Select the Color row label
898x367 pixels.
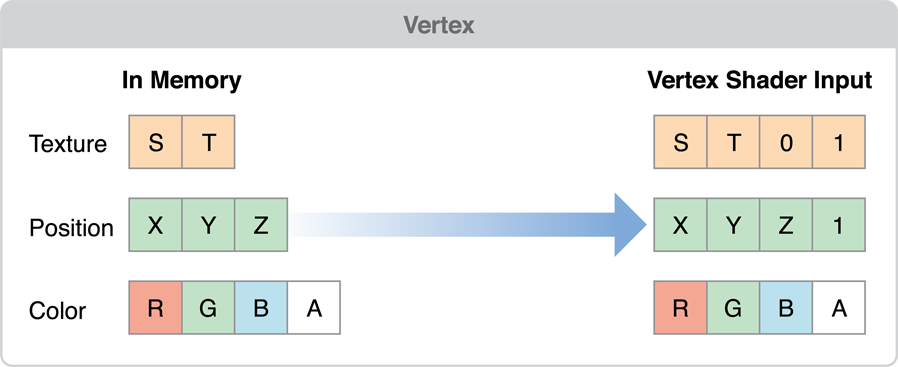pos(58,310)
